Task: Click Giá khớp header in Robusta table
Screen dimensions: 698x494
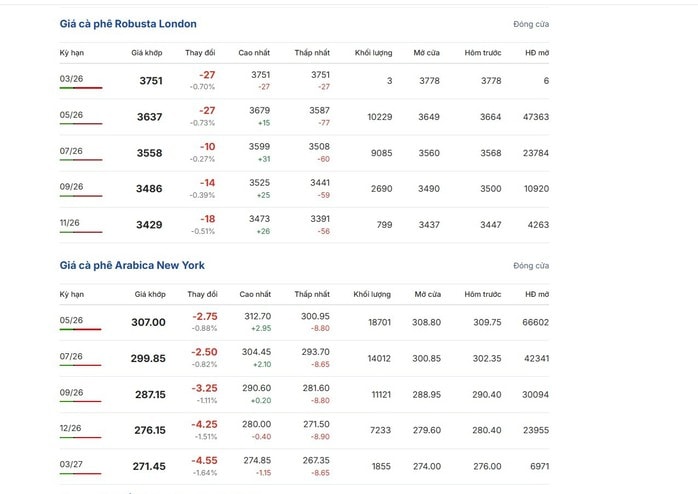Action: click(x=146, y=52)
